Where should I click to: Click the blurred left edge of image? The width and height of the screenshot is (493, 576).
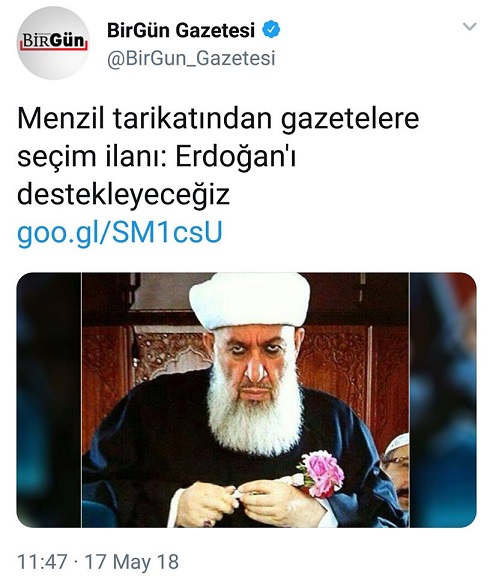pyautogui.click(x=49, y=400)
